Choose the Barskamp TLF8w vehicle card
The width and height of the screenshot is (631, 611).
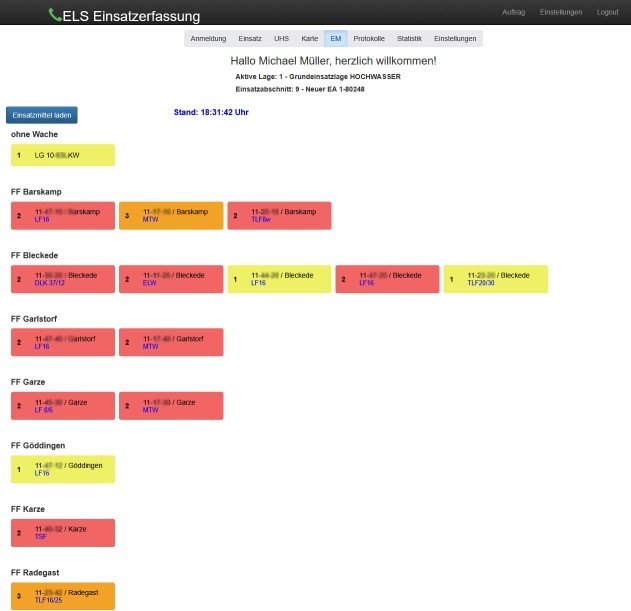(279, 215)
